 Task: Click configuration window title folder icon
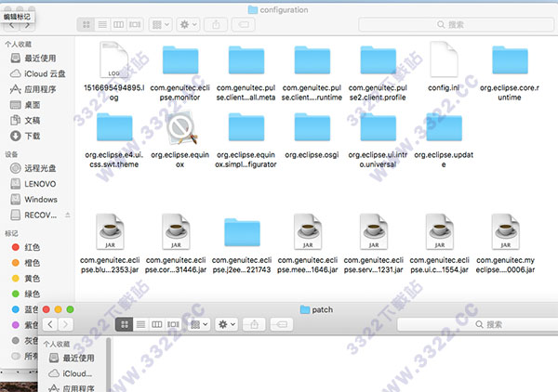click(x=253, y=10)
